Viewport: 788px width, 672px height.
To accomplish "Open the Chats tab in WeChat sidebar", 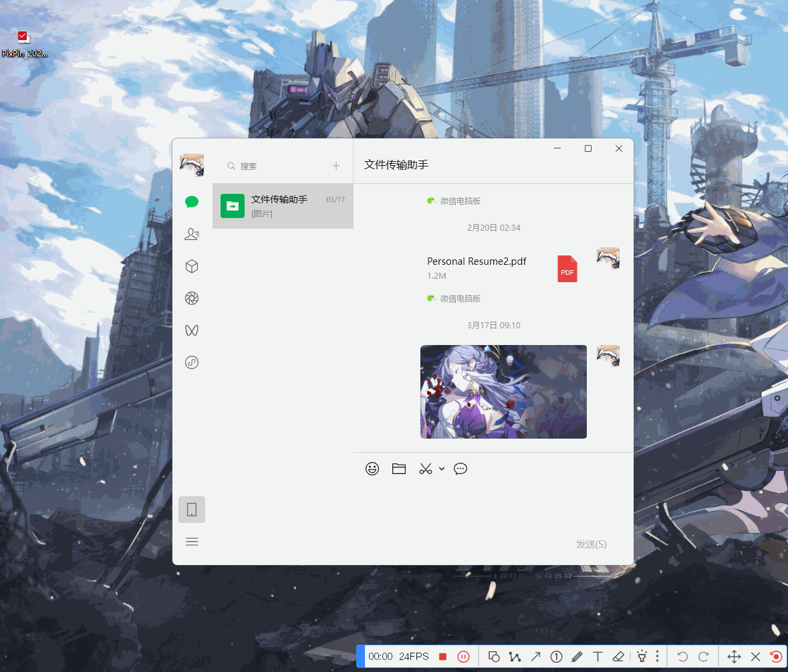I will (191, 202).
